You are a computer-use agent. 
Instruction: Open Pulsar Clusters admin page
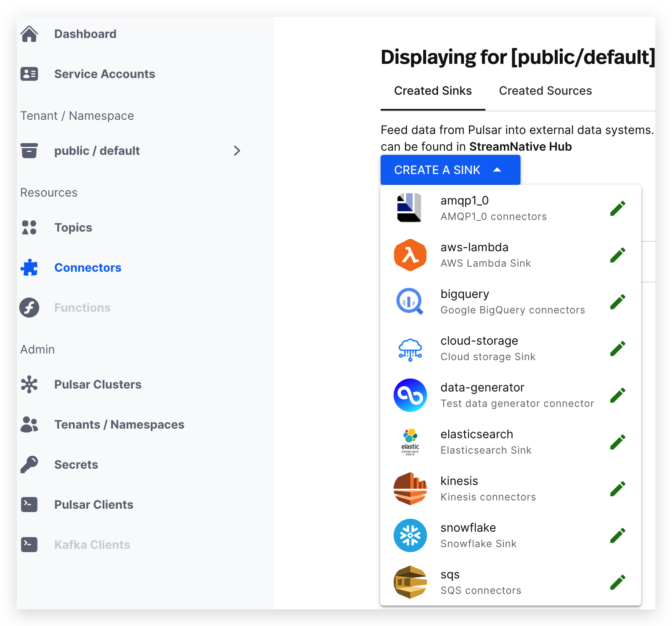[x=98, y=384]
